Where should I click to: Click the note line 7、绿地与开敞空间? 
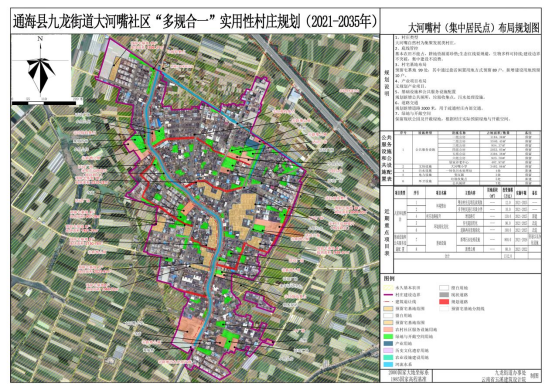click(413, 114)
